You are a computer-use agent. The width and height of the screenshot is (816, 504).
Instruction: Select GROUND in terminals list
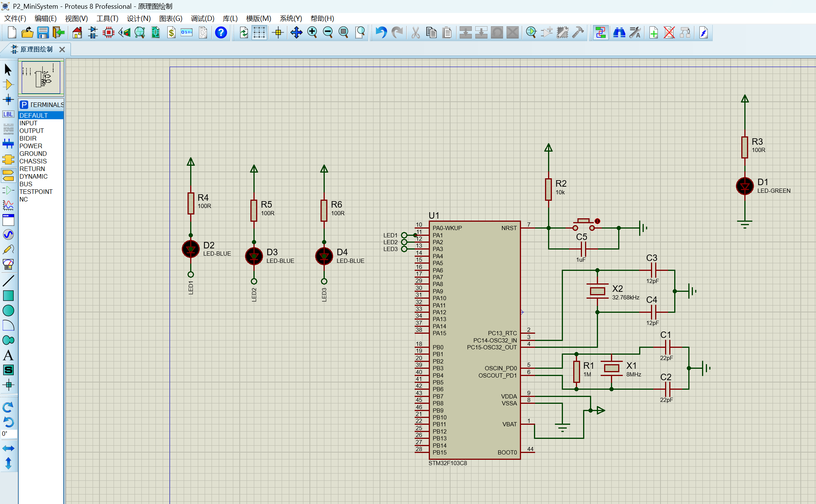33,154
